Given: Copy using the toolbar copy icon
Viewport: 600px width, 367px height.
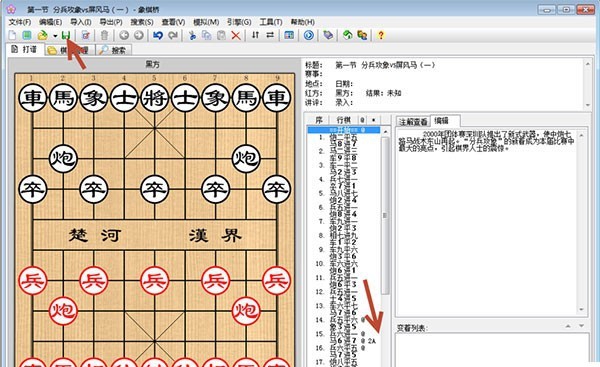Looking at the screenshot, I should [x=207, y=36].
